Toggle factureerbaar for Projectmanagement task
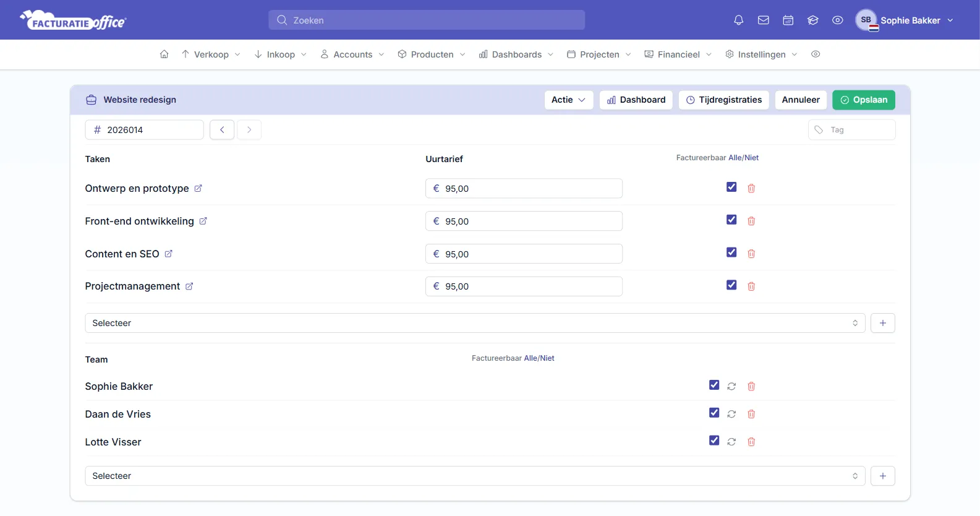Screen dimensions: 980x516 pyautogui.click(x=731, y=285)
